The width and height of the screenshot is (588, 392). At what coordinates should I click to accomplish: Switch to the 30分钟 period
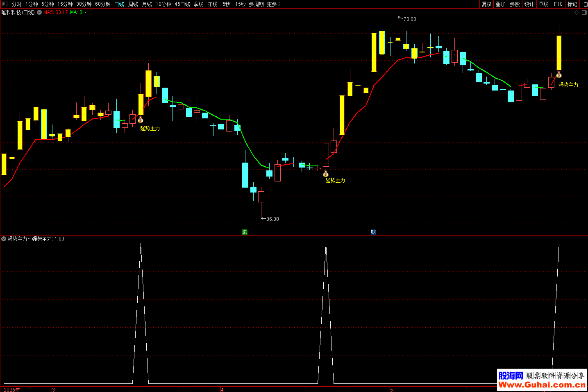[84, 4]
